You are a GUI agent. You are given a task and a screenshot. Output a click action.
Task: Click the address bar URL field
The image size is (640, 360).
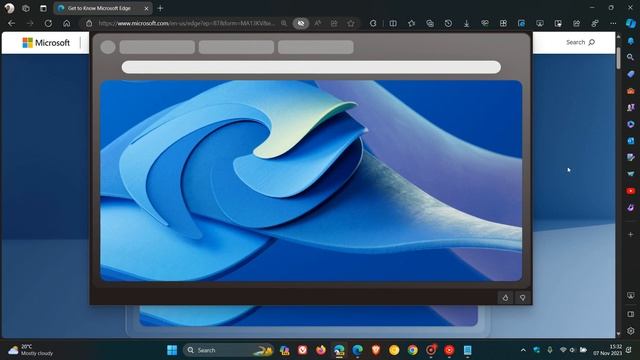187,23
